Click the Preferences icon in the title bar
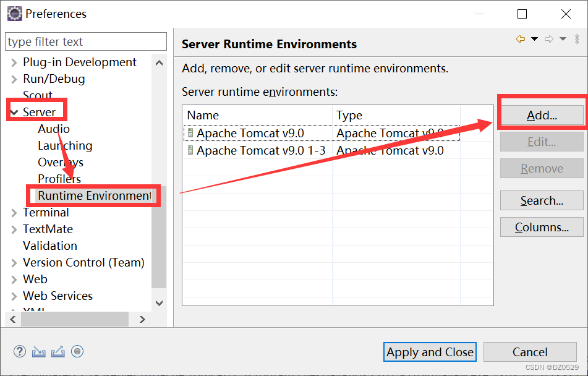This screenshot has width=588, height=376. click(14, 13)
